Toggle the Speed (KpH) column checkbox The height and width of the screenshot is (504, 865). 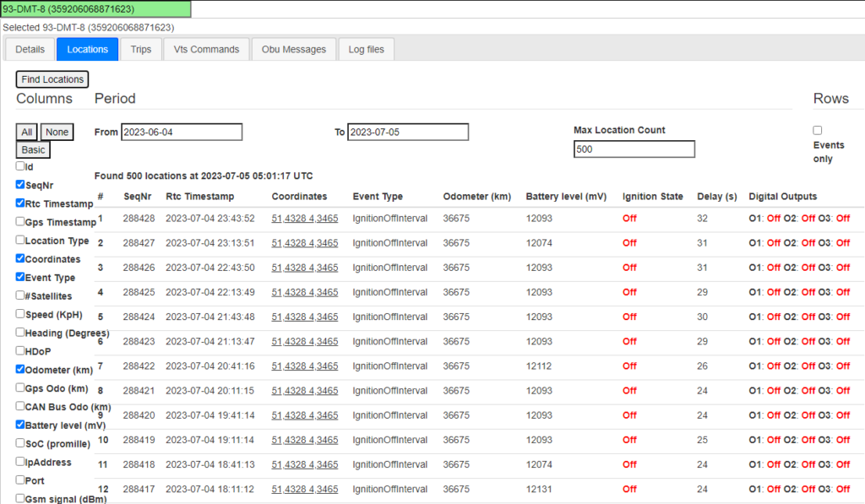[20, 314]
